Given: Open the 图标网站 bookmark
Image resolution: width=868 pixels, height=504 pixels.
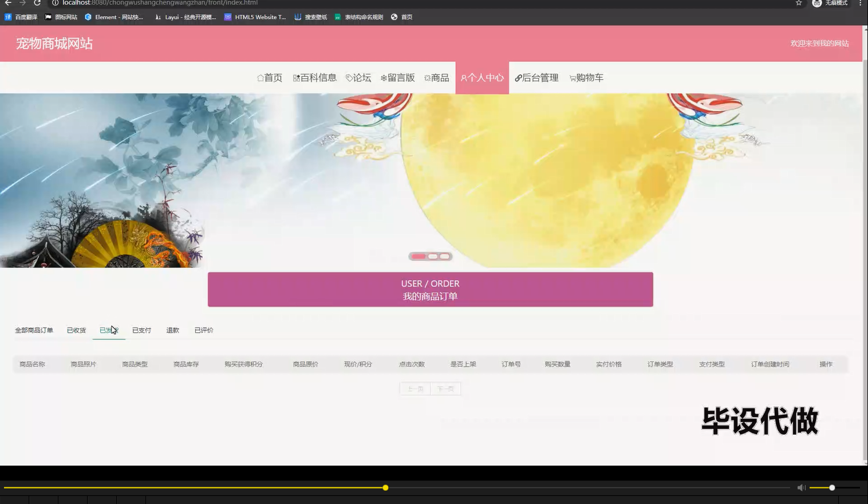Looking at the screenshot, I should pyautogui.click(x=61, y=17).
